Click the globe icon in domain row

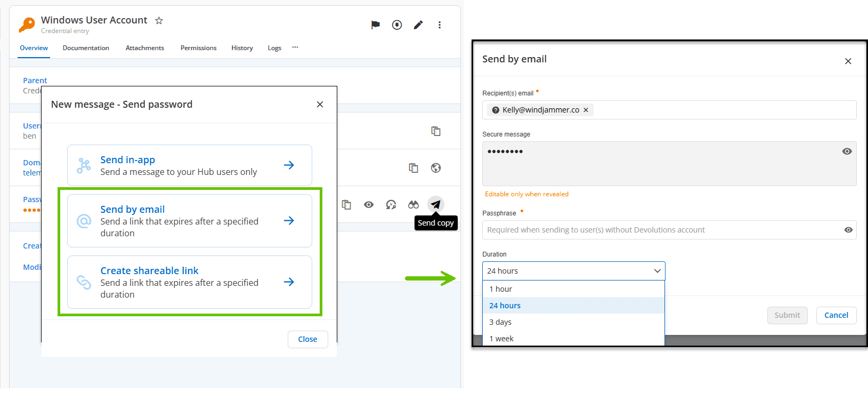pyautogui.click(x=436, y=168)
